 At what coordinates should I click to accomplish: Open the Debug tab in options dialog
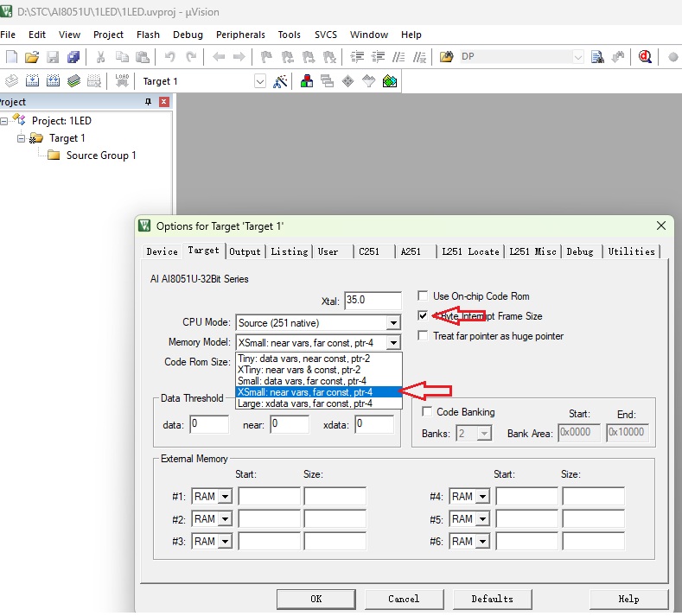pyautogui.click(x=580, y=251)
